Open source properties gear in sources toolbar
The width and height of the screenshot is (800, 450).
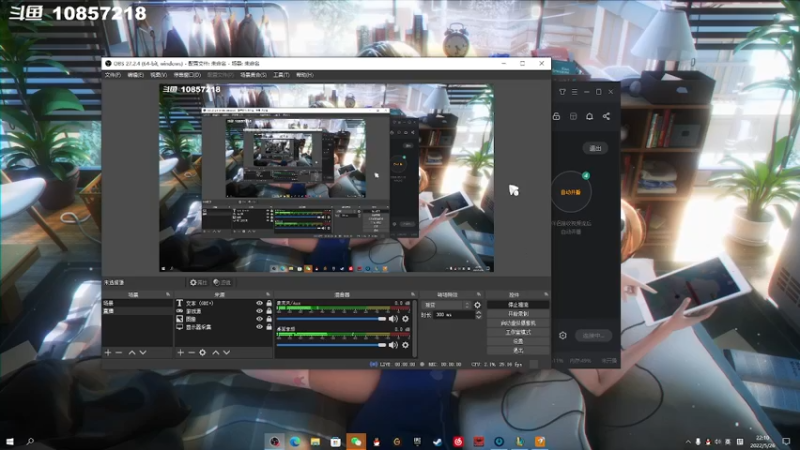(x=203, y=353)
